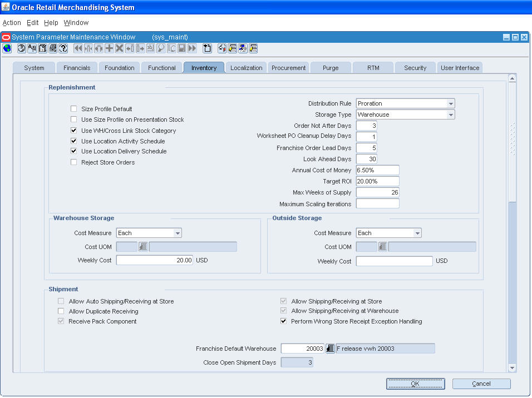
Task: Click the toolbar icon with red pencil mark
Action: [x=222, y=48]
